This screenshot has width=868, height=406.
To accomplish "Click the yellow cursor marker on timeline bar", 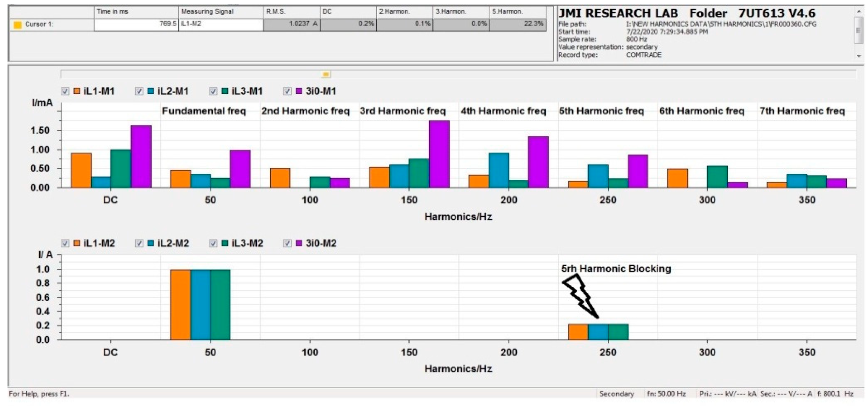I will coord(326,74).
